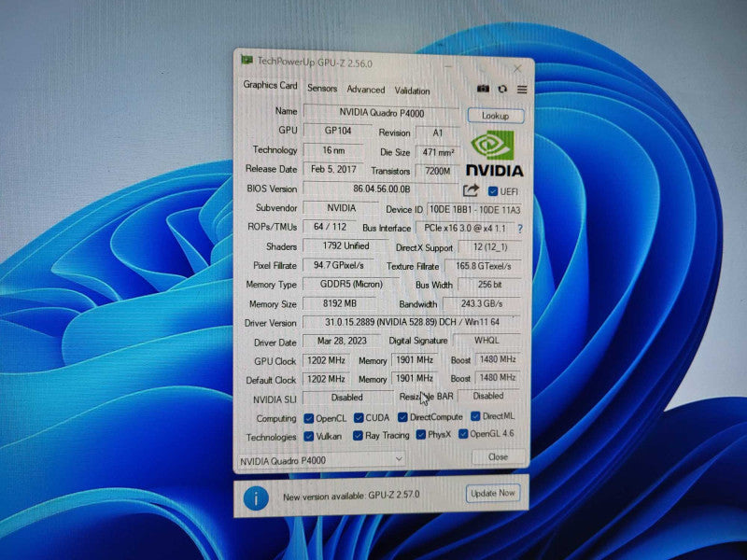Click the Default Clock row Memory 1901 MHz

[x=415, y=378]
